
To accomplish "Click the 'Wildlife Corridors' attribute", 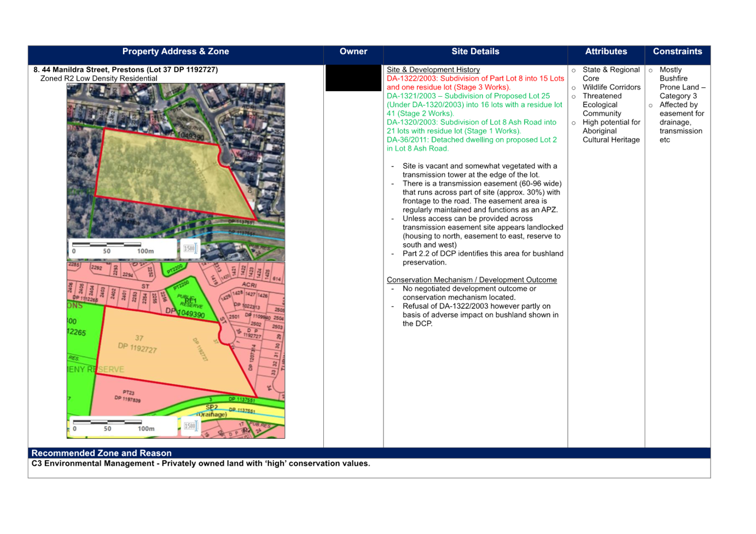I will (x=612, y=87).
